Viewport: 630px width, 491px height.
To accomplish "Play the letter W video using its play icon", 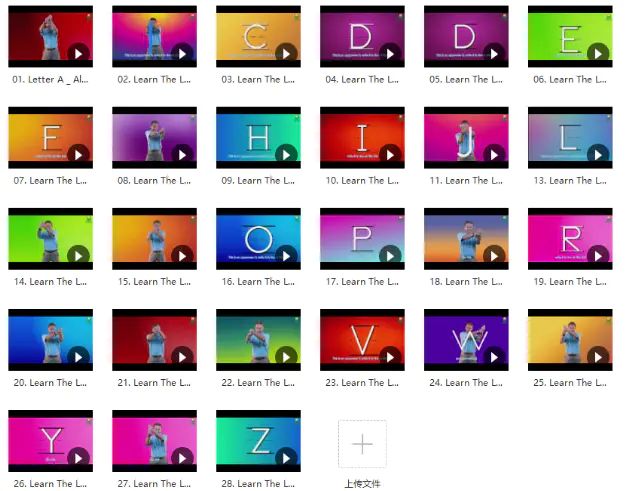I will click(x=494, y=357).
